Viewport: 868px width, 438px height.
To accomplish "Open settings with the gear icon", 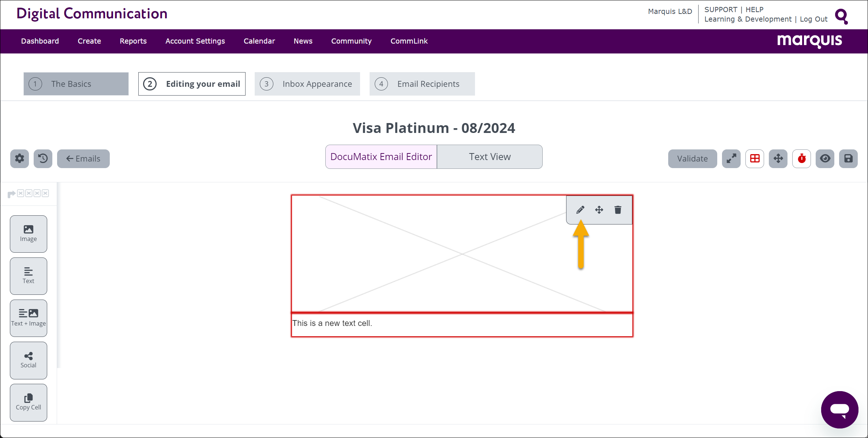I will point(19,159).
